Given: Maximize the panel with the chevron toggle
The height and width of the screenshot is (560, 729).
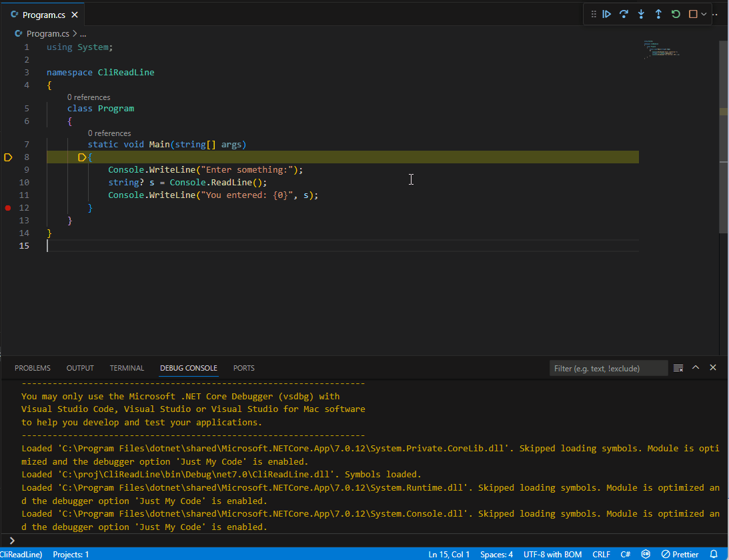Looking at the screenshot, I should pyautogui.click(x=695, y=367).
